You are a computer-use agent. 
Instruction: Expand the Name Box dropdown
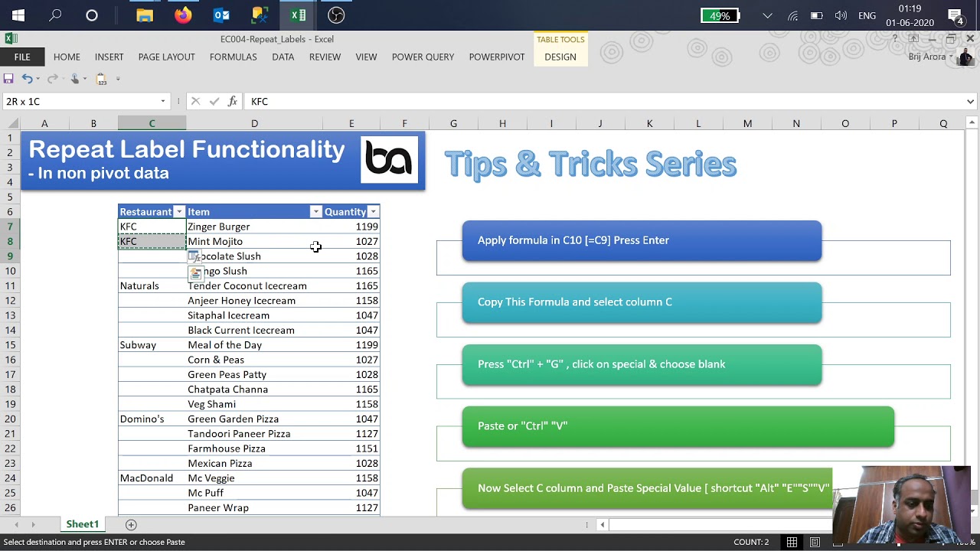163,101
